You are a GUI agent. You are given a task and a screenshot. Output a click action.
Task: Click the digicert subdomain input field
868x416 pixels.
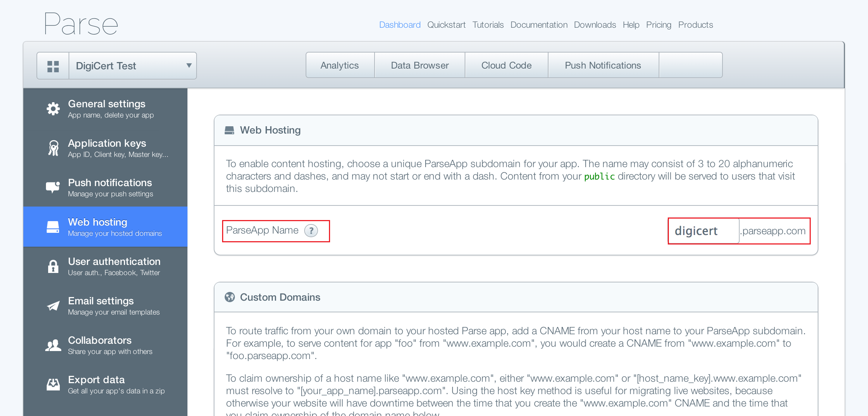point(704,231)
